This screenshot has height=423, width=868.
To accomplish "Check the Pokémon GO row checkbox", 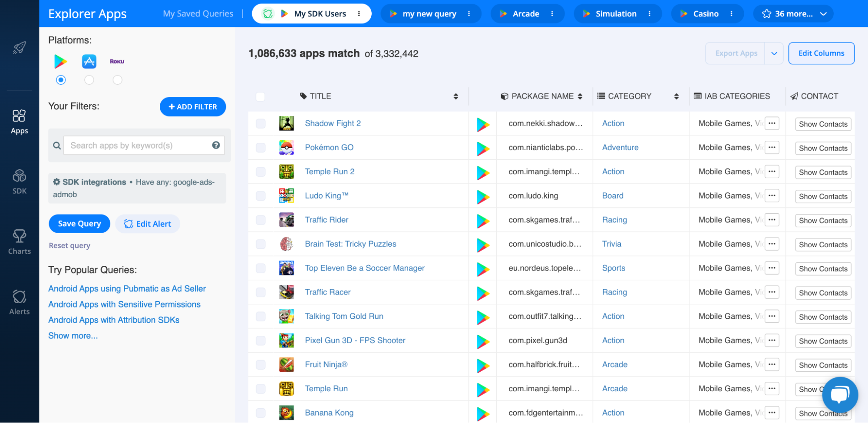I will (x=261, y=148).
